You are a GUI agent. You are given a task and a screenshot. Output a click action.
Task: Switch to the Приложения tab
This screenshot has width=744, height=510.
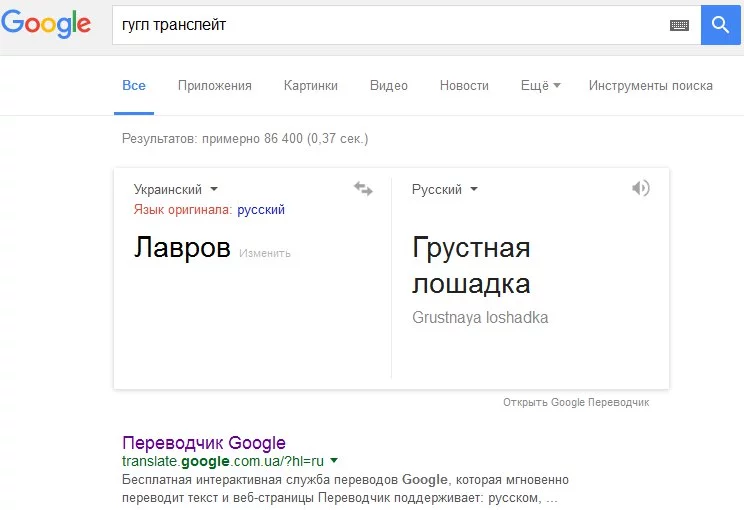214,86
